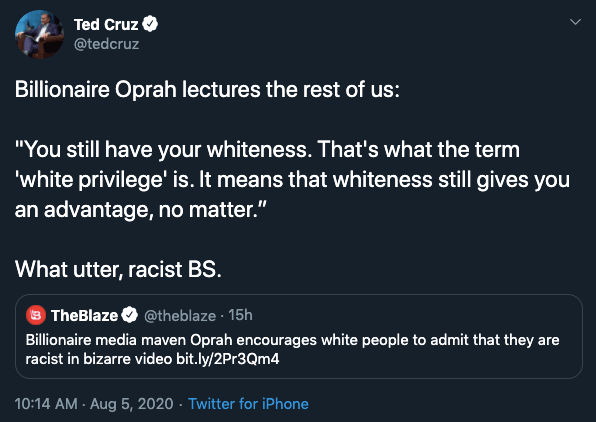The width and height of the screenshot is (596, 422).
Task: Open the @tedcruz handle
Action: tap(106, 44)
